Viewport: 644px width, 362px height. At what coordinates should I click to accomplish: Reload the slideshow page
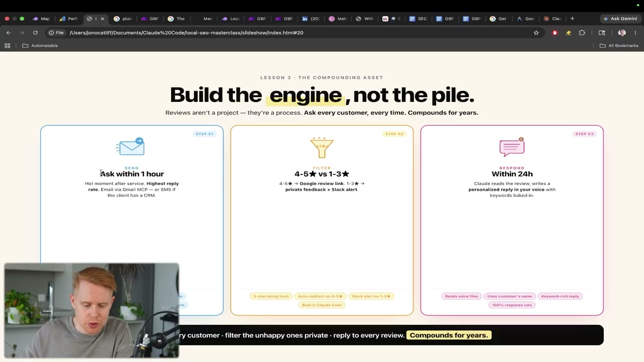tap(35, 33)
